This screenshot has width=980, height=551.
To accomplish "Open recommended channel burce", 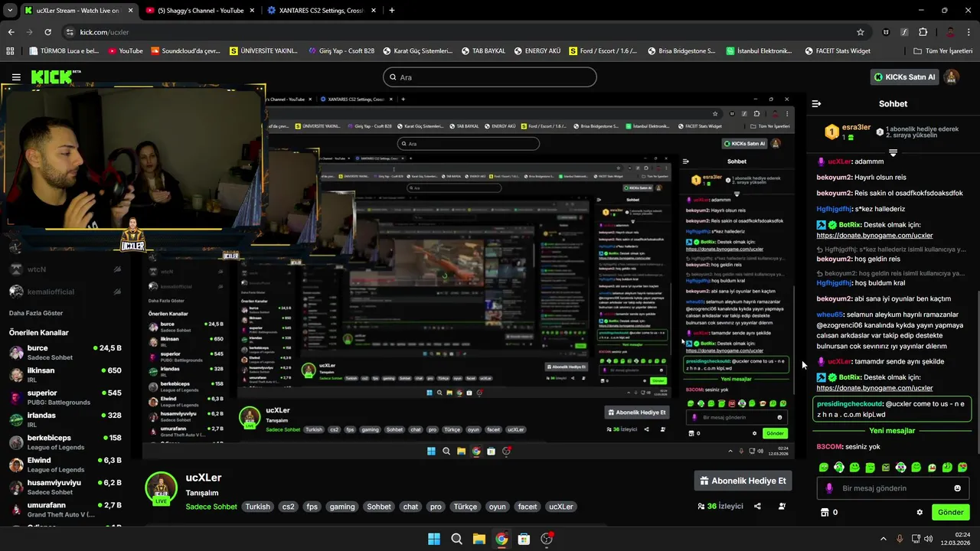I will coord(65,352).
